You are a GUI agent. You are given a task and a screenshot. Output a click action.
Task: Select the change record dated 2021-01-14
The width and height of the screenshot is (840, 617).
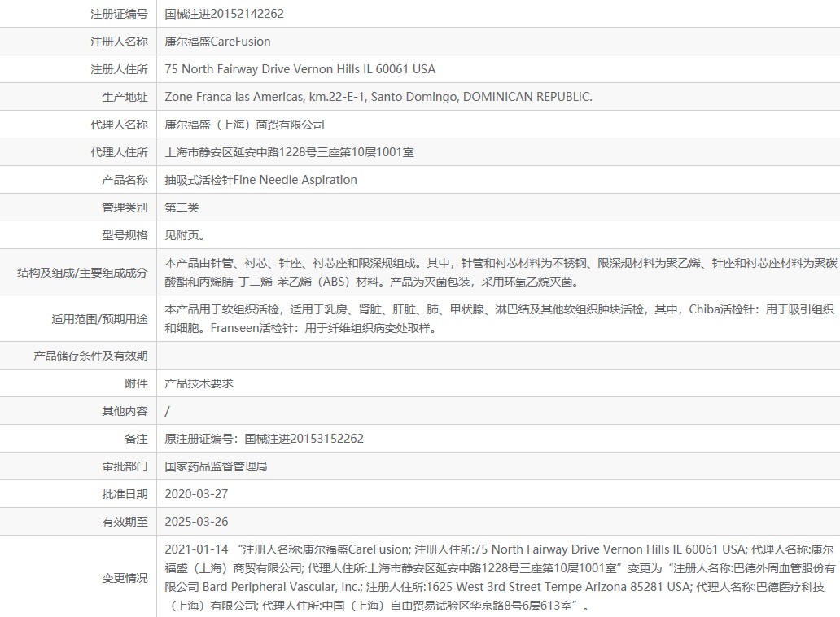(501, 577)
